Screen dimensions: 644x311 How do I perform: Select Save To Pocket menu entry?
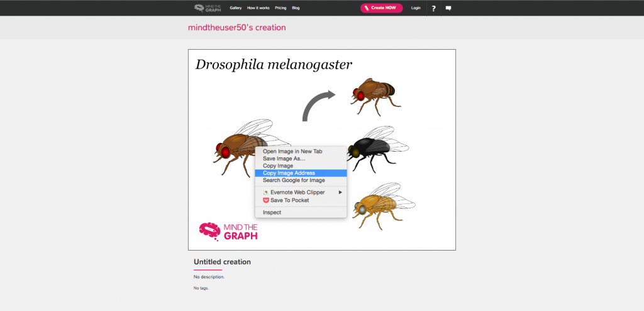[x=301, y=200]
